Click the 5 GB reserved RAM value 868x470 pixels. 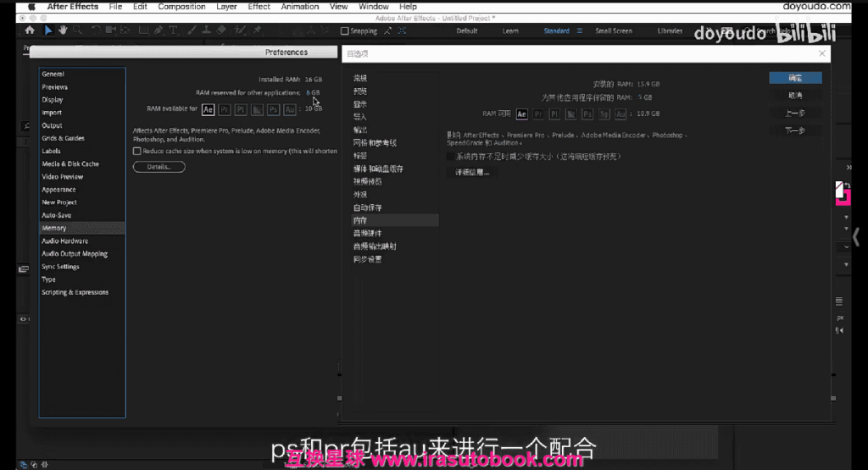click(645, 97)
